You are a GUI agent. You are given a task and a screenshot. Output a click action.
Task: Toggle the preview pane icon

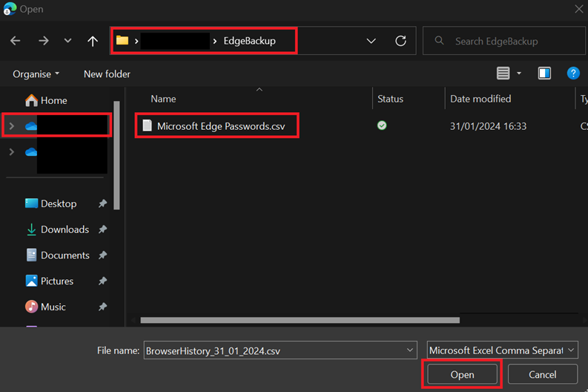544,73
